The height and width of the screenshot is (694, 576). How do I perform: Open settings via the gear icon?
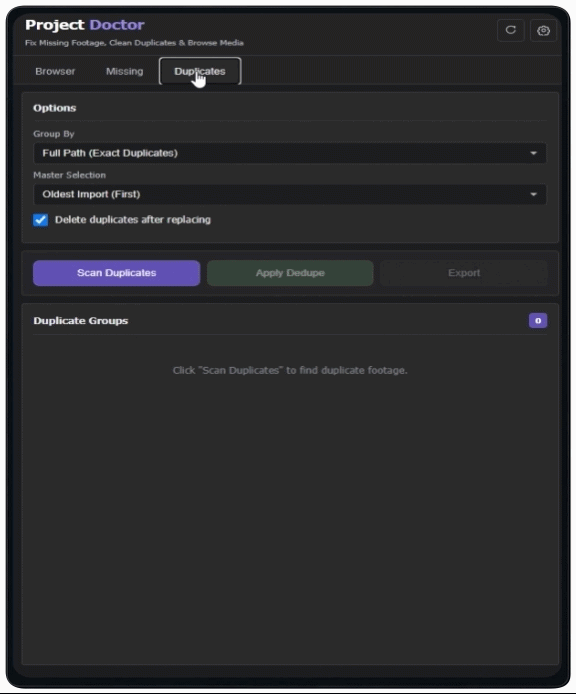click(x=543, y=30)
